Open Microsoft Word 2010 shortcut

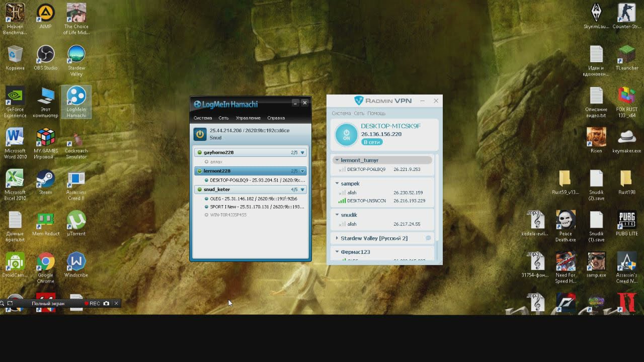[15, 144]
